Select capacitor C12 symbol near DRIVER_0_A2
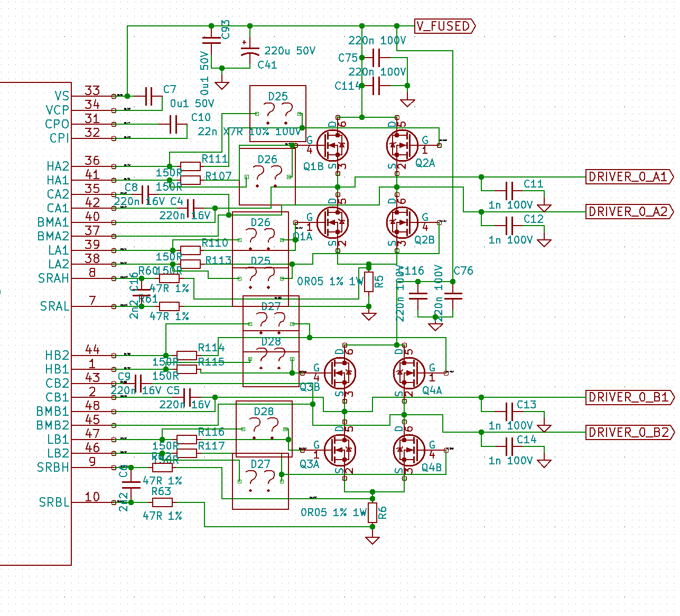This screenshot has height=616, width=680. click(510, 225)
